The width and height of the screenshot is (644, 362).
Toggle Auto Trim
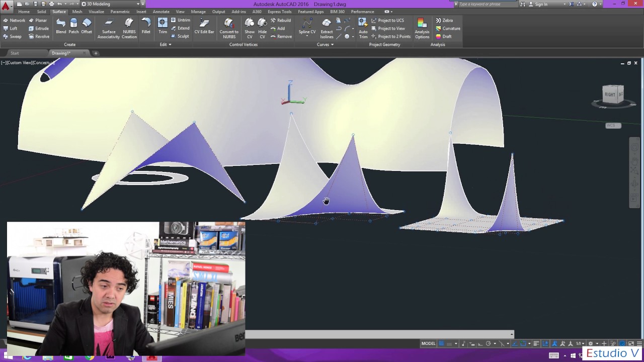(x=363, y=28)
